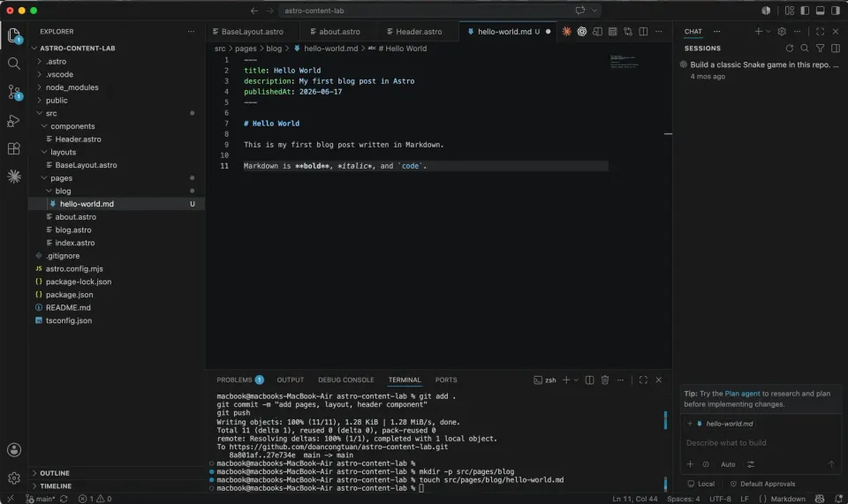The height and width of the screenshot is (504, 848).
Task: Open chat settings gear icon
Action: tap(782, 31)
